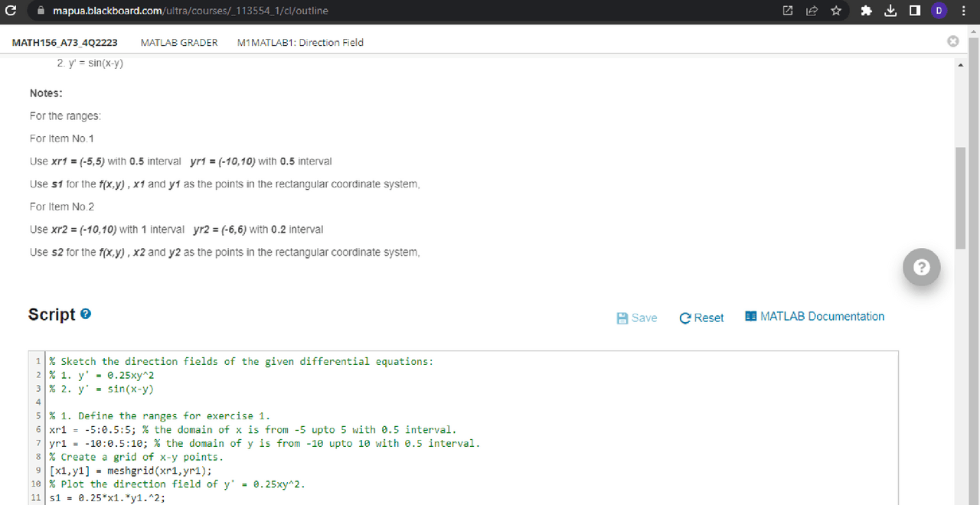Share the current page
The width and height of the screenshot is (980, 505).
point(812,11)
